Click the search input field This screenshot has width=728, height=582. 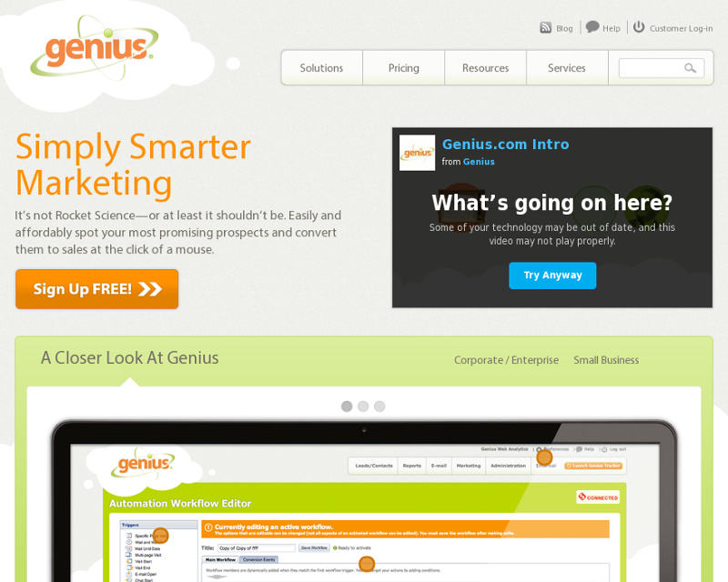[652, 68]
